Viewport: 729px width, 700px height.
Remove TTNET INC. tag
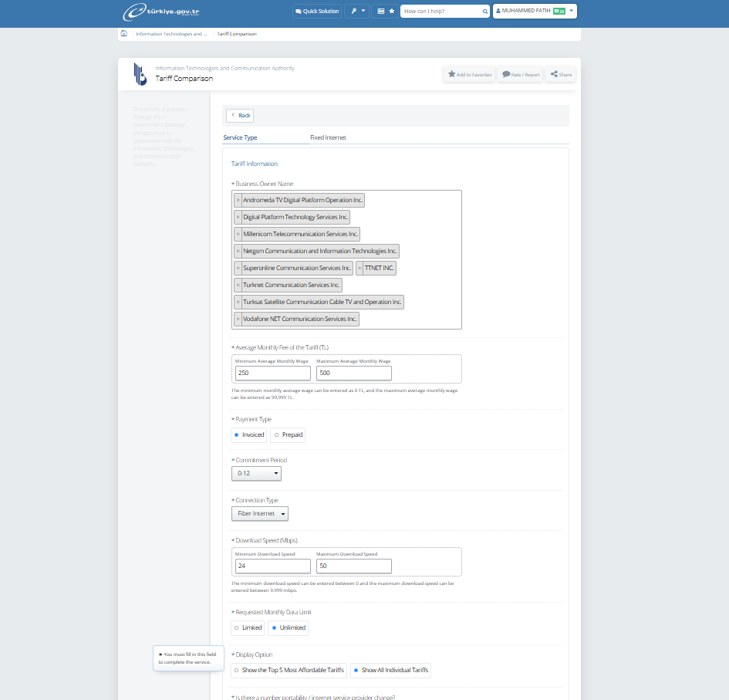point(359,269)
